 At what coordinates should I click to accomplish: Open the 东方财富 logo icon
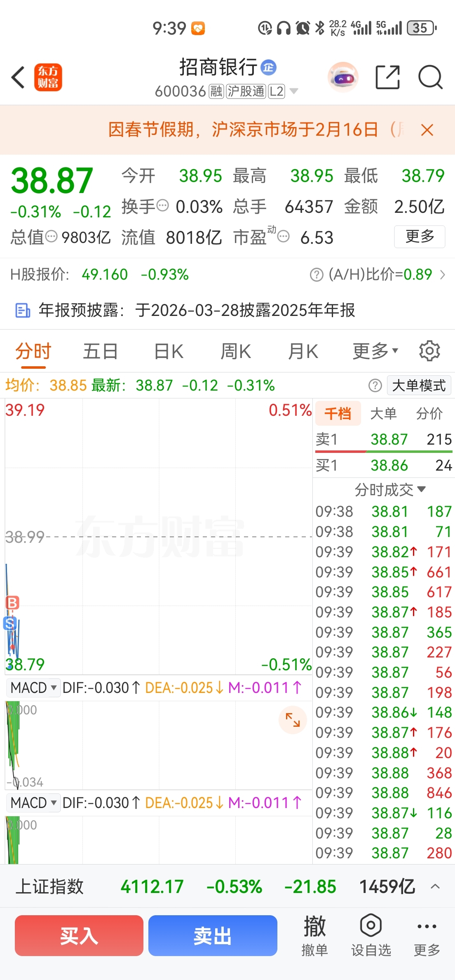(x=48, y=77)
